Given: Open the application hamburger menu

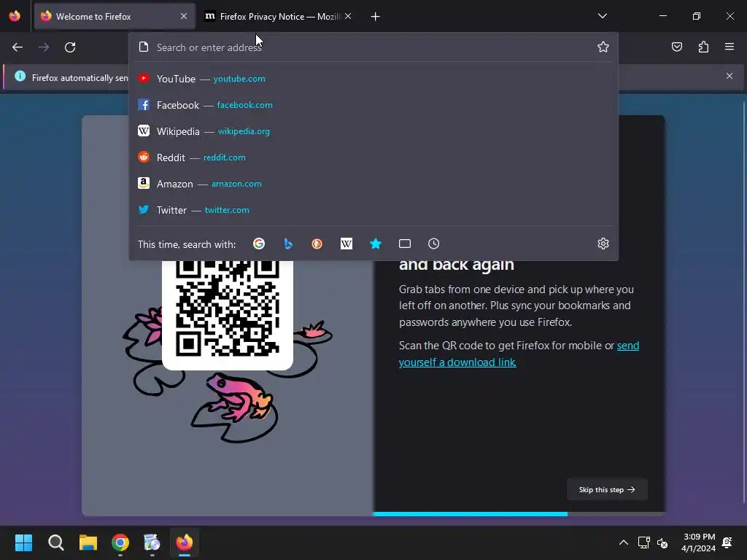Looking at the screenshot, I should (729, 47).
